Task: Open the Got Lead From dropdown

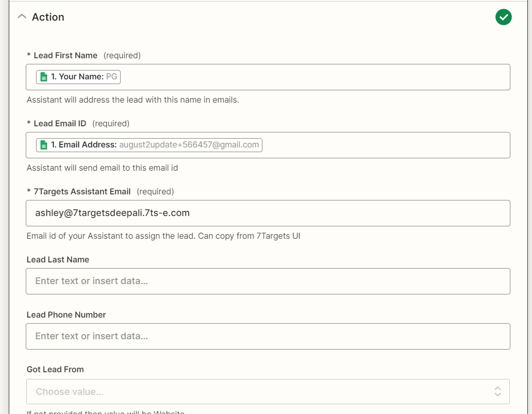Action: tap(258, 392)
